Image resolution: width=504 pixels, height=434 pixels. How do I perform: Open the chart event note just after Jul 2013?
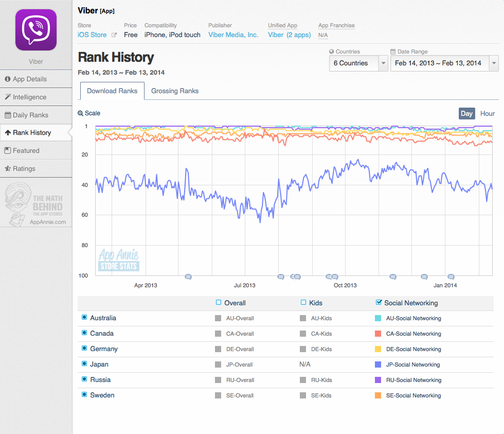(x=281, y=276)
